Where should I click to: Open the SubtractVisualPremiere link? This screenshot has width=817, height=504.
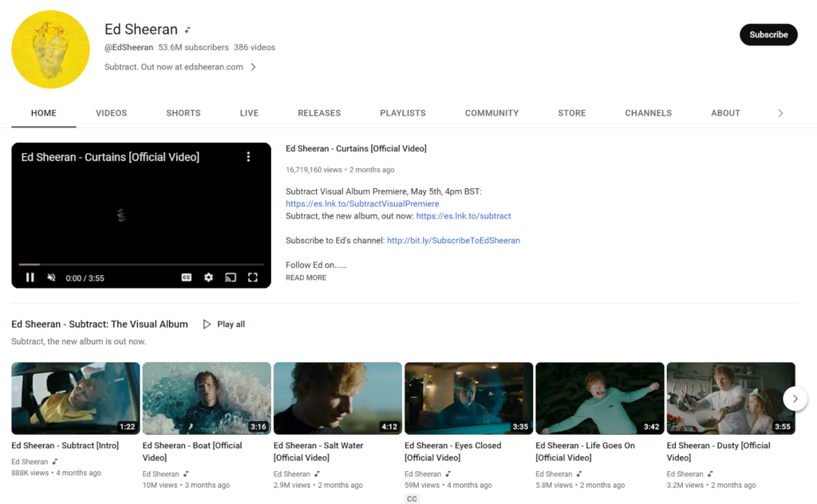click(362, 203)
